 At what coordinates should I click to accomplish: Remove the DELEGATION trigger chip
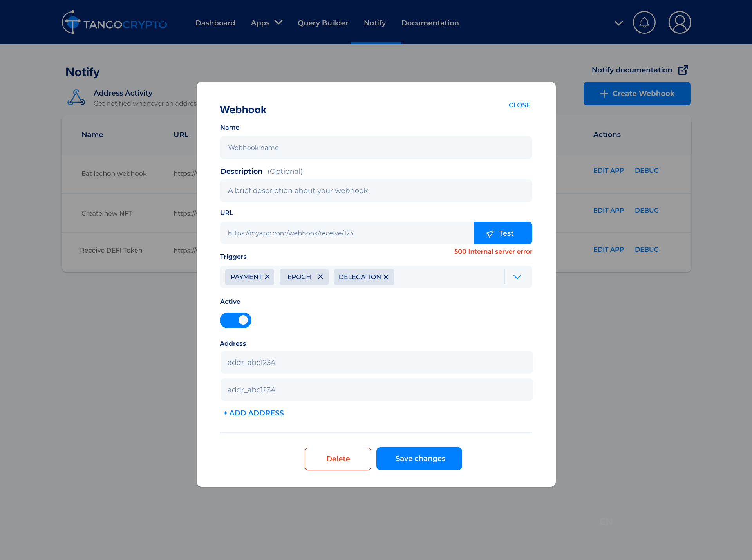(x=386, y=277)
